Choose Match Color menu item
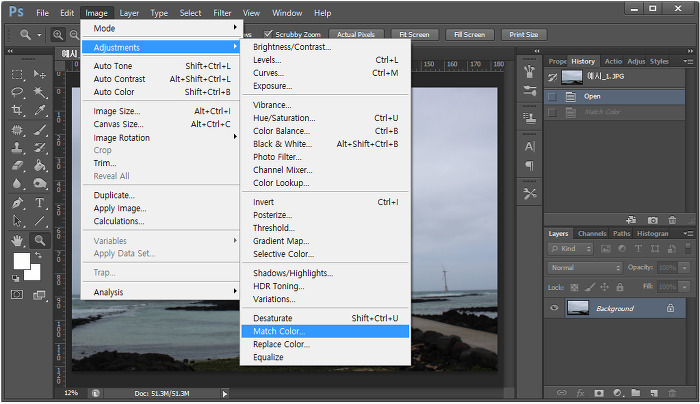Viewport: 700px width, 404px height. click(x=325, y=331)
